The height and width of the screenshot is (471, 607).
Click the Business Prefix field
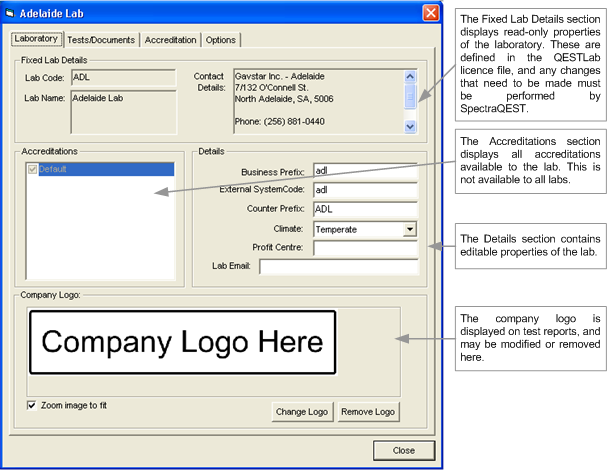[364, 171]
